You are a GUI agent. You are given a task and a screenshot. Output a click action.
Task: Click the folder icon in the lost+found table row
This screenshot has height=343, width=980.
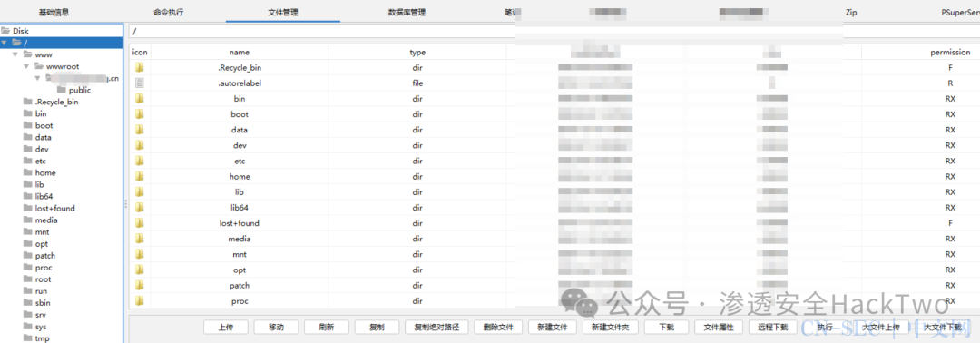coord(140,223)
